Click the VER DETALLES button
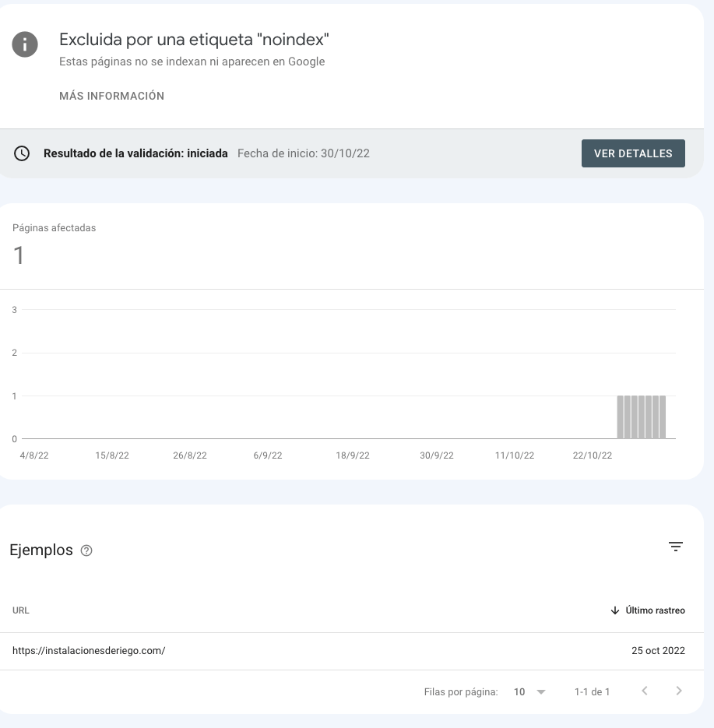 tap(633, 153)
